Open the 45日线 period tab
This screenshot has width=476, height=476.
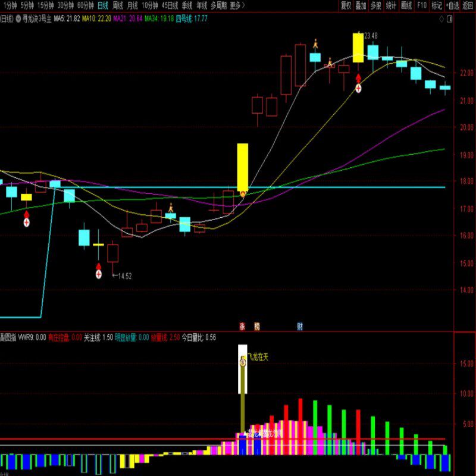point(170,5)
